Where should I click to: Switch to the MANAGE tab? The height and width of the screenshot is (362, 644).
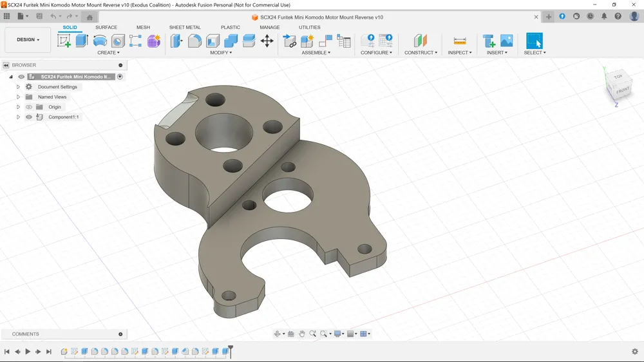[x=269, y=27]
